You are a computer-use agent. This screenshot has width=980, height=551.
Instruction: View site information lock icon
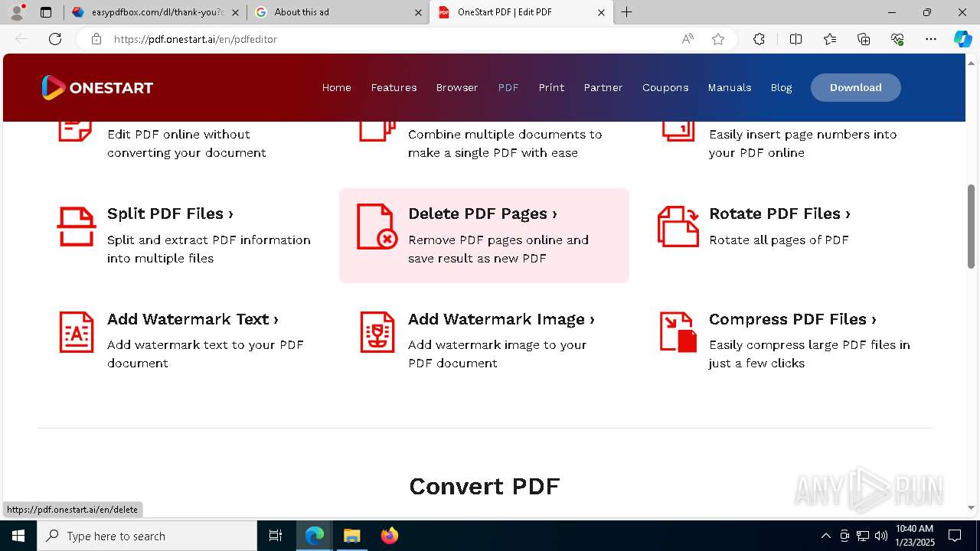click(96, 39)
